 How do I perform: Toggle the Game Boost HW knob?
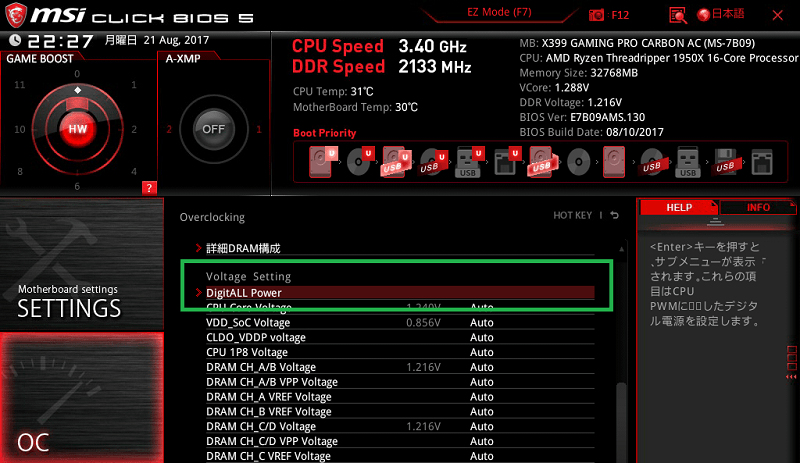(x=78, y=129)
